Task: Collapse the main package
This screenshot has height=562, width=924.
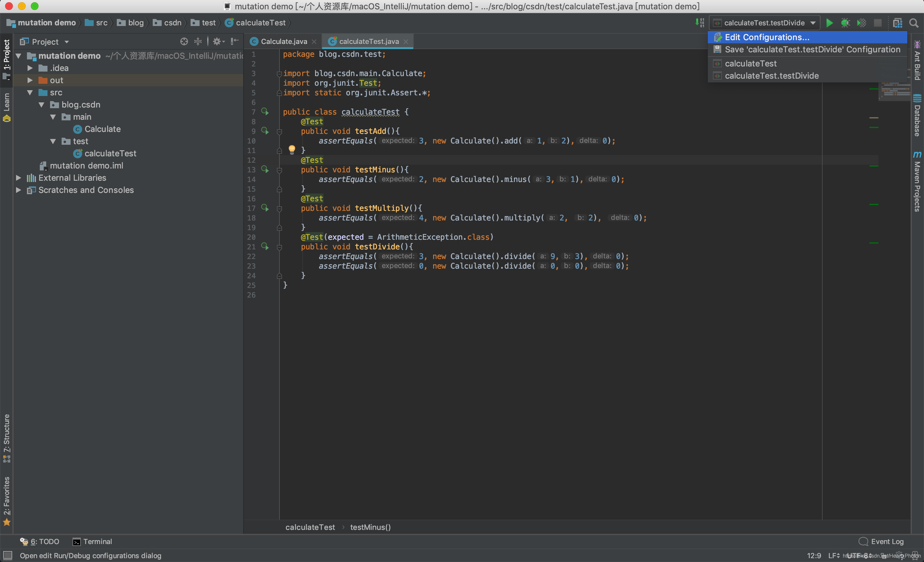Action: point(53,117)
